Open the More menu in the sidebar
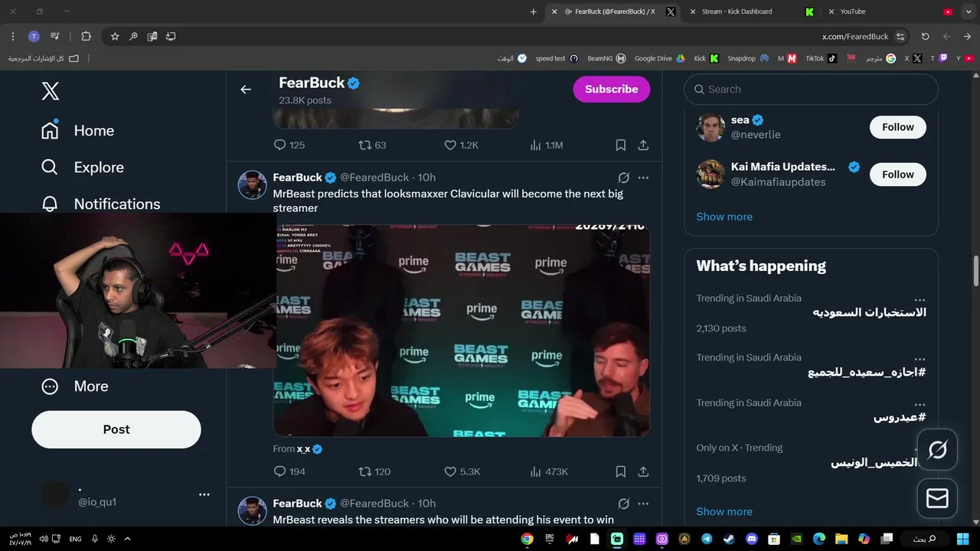The image size is (980, 551). click(x=75, y=386)
